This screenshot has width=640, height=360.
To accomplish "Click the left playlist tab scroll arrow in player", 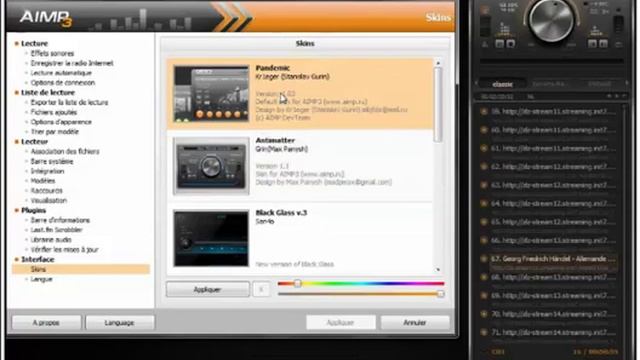I will 476,84.
